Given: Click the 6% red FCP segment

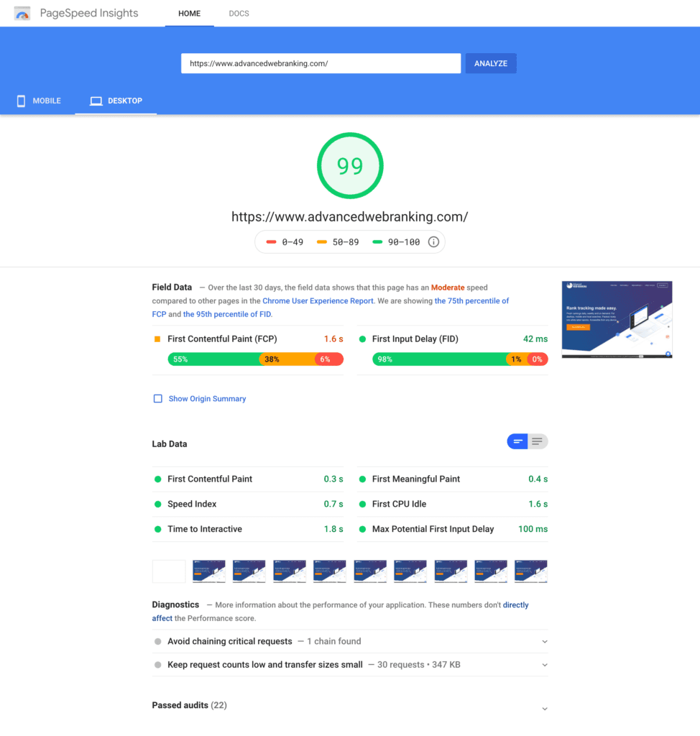Looking at the screenshot, I should tap(329, 359).
